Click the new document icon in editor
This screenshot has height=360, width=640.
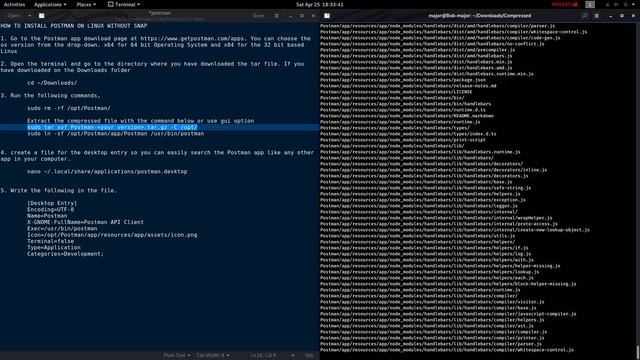(x=42, y=16)
